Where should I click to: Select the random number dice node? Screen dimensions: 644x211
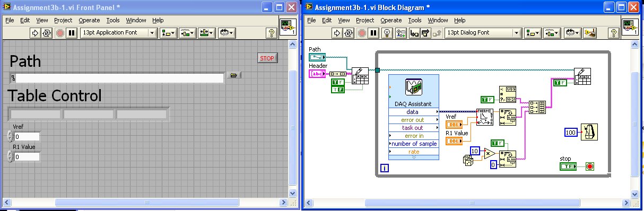coord(468,160)
